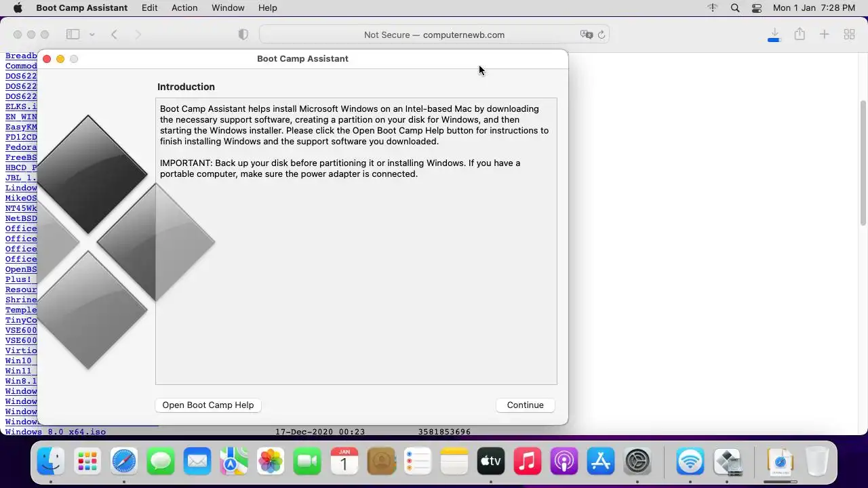Go forward in Safari

pos(138,35)
